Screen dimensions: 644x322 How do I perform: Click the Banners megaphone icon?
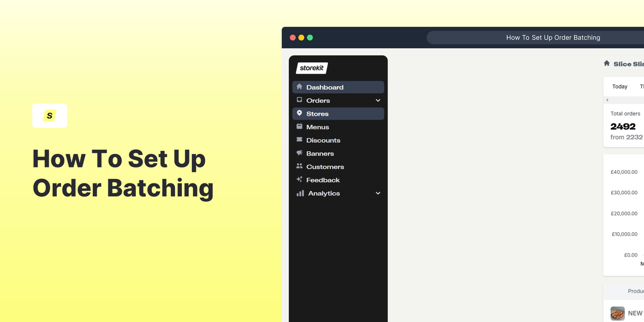[299, 153]
